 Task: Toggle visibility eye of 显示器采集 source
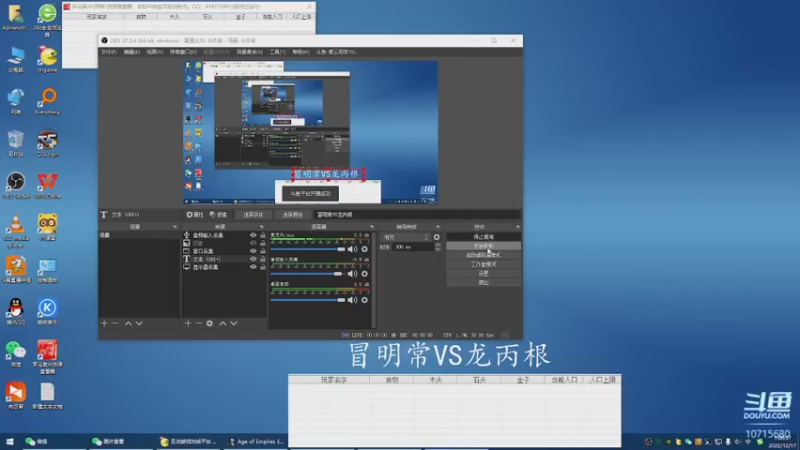click(253, 267)
